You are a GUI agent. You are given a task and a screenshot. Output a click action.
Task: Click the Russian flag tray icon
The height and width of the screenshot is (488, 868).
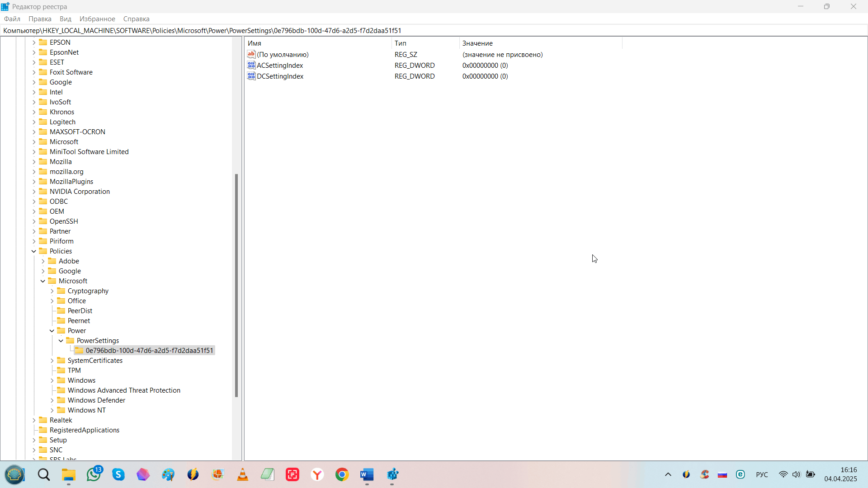tap(722, 474)
